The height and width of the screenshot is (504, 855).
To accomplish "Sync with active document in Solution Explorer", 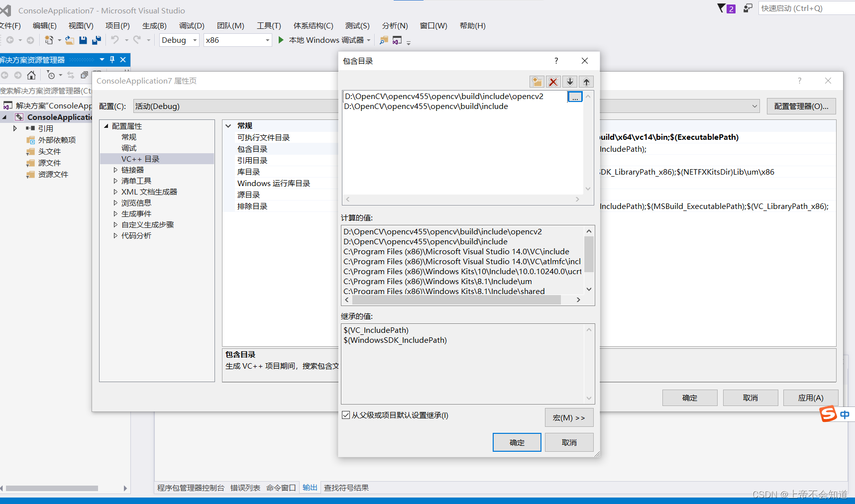I will pos(71,75).
